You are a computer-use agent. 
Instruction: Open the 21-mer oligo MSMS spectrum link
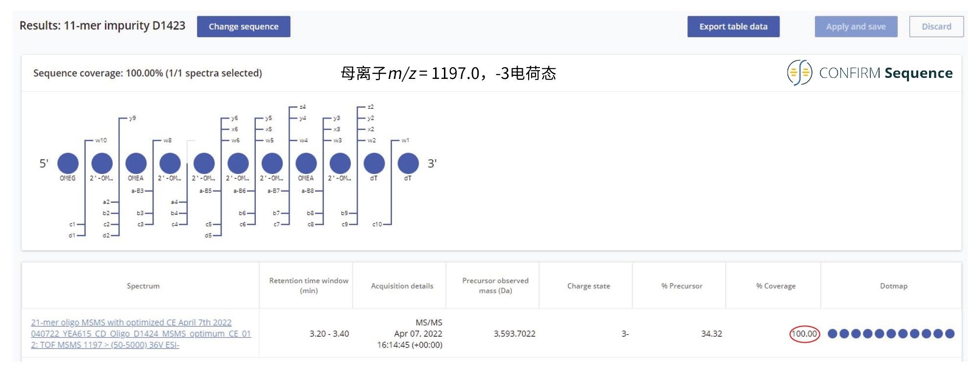(141, 334)
